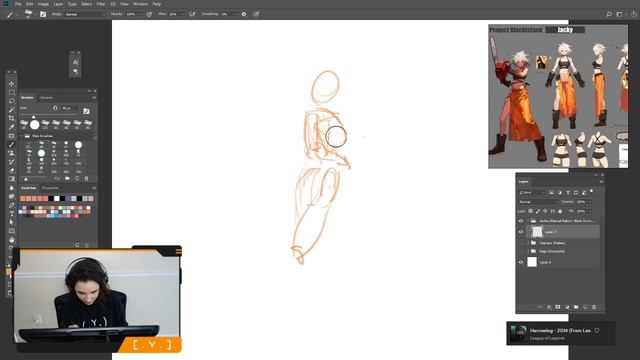
Task: Toggle the brush settings panel button
Action: click(x=43, y=14)
